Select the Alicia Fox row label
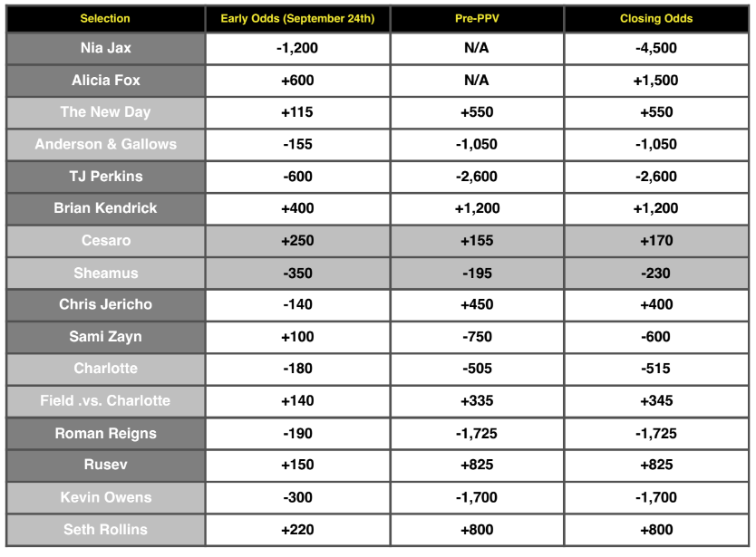This screenshot has height=557, width=756. 105,81
